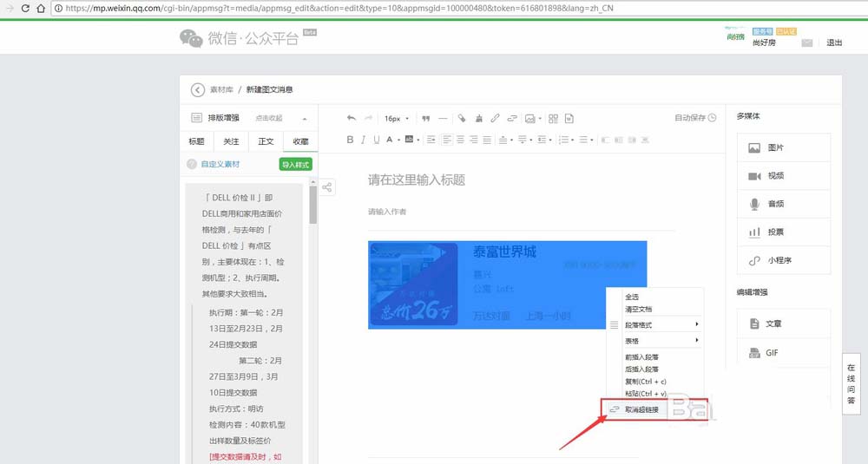The width and height of the screenshot is (868, 464).
Task: Remove hyperlink via toolbar unlink icon
Action: coord(512,118)
